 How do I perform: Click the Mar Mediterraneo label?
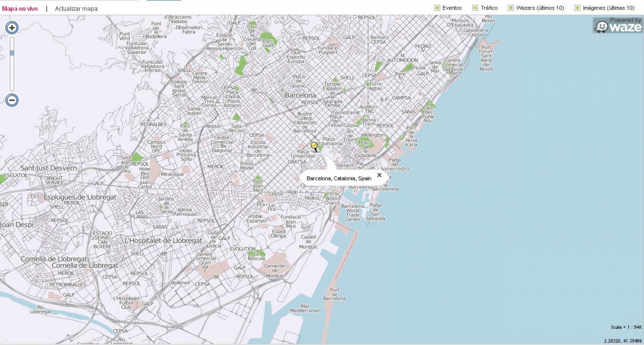coord(305,308)
